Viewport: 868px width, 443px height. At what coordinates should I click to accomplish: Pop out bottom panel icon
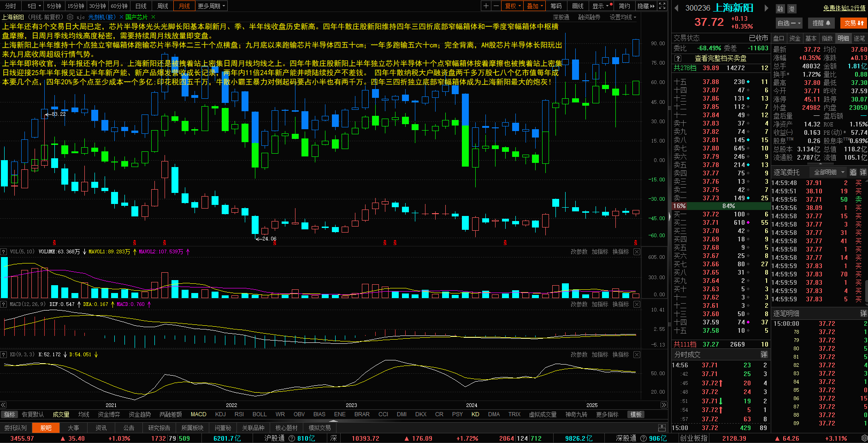[662, 428]
